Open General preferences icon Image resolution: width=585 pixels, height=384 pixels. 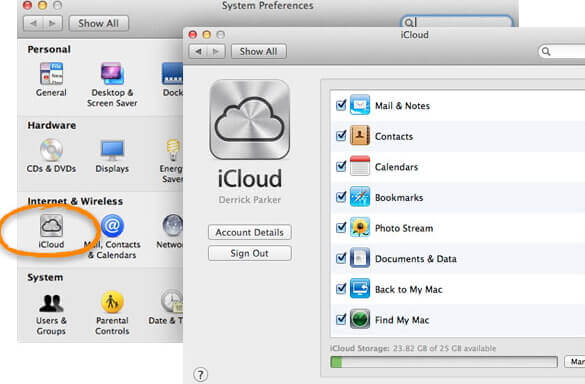coord(51,74)
